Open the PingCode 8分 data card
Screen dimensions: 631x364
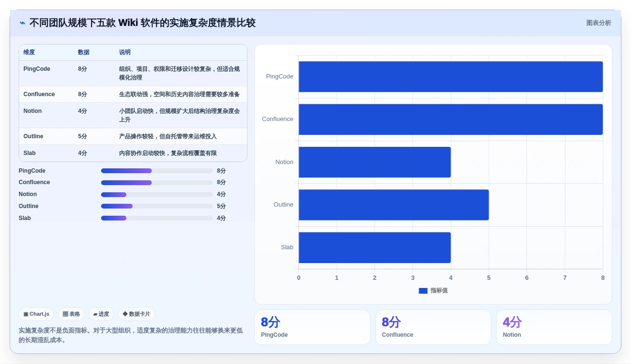(312, 327)
